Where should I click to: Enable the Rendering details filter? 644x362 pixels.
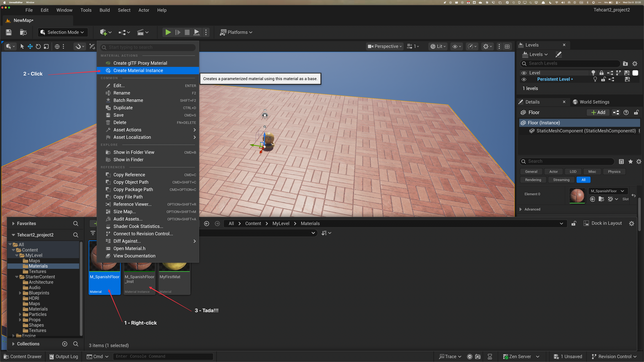(533, 180)
